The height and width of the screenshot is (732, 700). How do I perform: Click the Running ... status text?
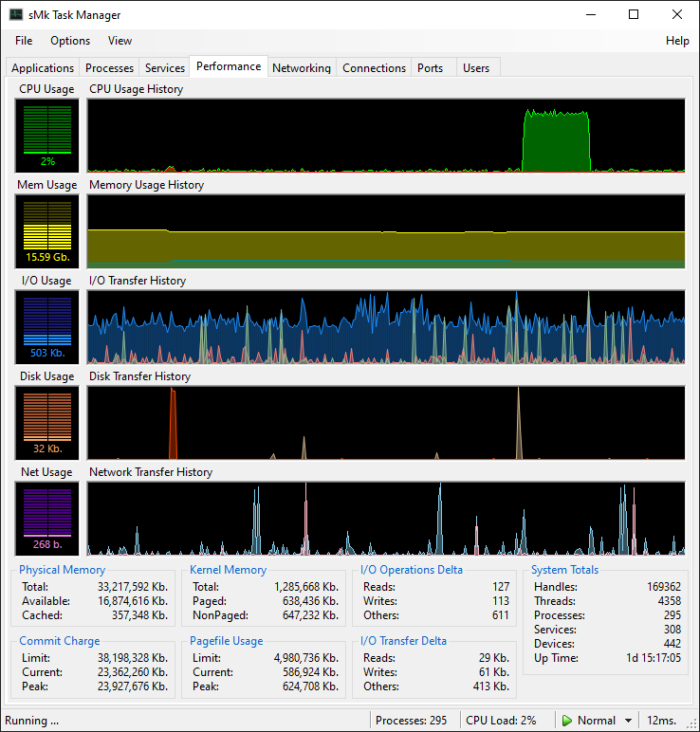coord(31,721)
